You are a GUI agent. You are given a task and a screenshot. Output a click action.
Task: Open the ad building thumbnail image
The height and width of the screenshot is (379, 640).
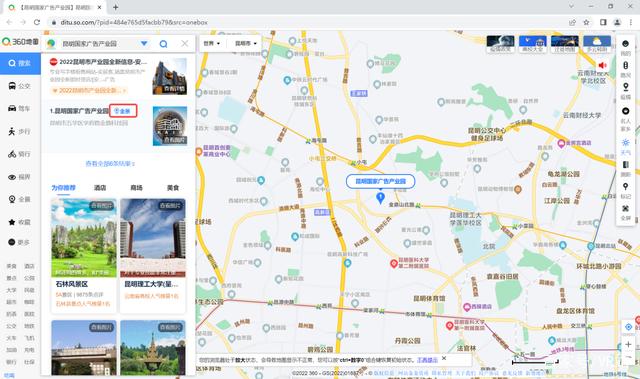pos(170,76)
